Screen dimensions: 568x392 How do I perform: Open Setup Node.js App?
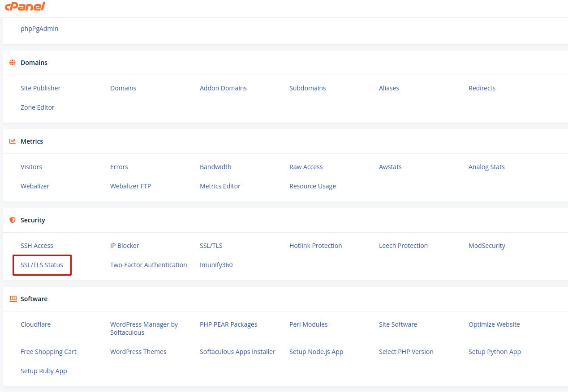(x=316, y=352)
